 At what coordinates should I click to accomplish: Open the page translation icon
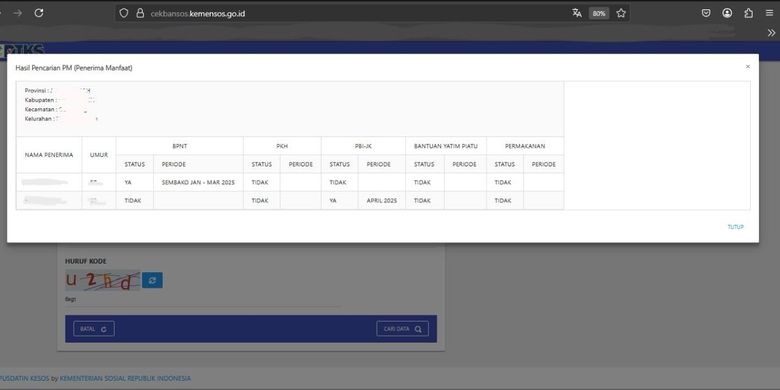click(577, 13)
